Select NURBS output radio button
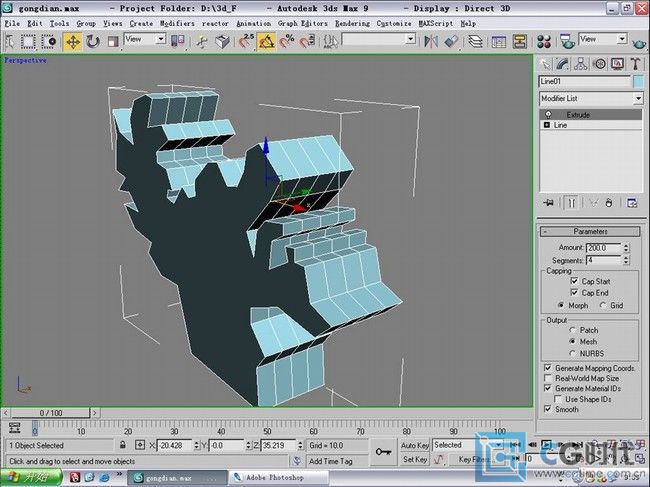The height and width of the screenshot is (487, 650). coord(573,354)
